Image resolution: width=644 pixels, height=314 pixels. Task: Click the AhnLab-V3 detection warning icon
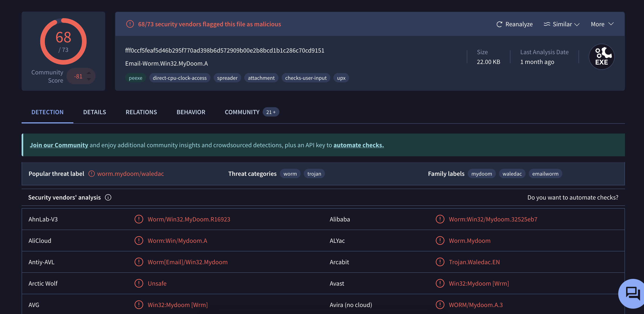coord(139,219)
